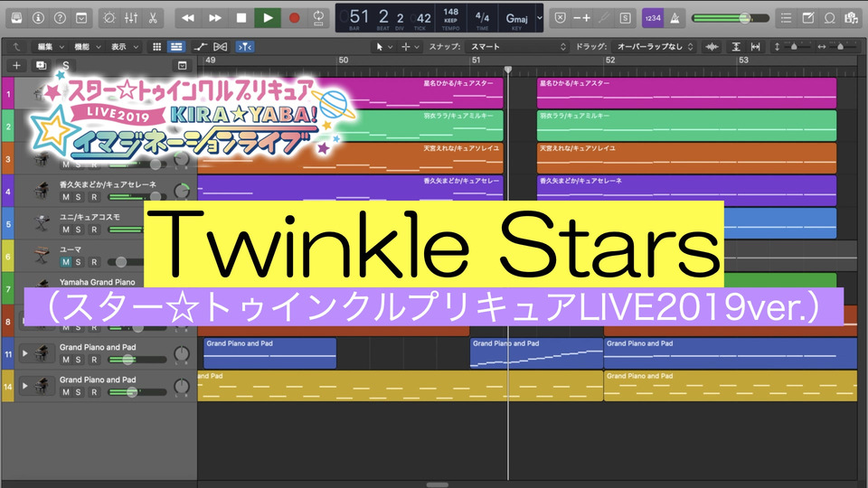Click the global S solo button in the track header bar
The width and height of the screenshot is (868, 488).
[65, 65]
